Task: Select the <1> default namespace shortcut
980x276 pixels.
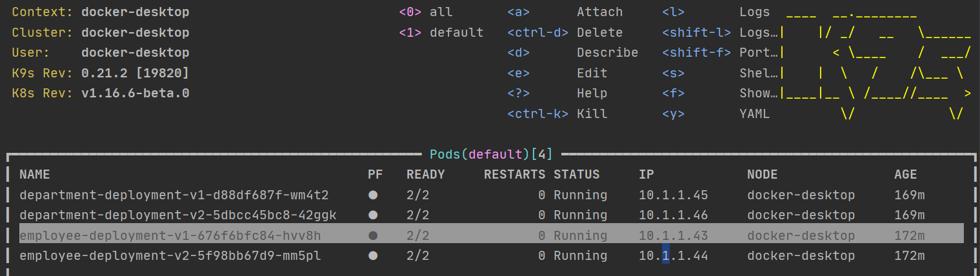Action: 441,32
